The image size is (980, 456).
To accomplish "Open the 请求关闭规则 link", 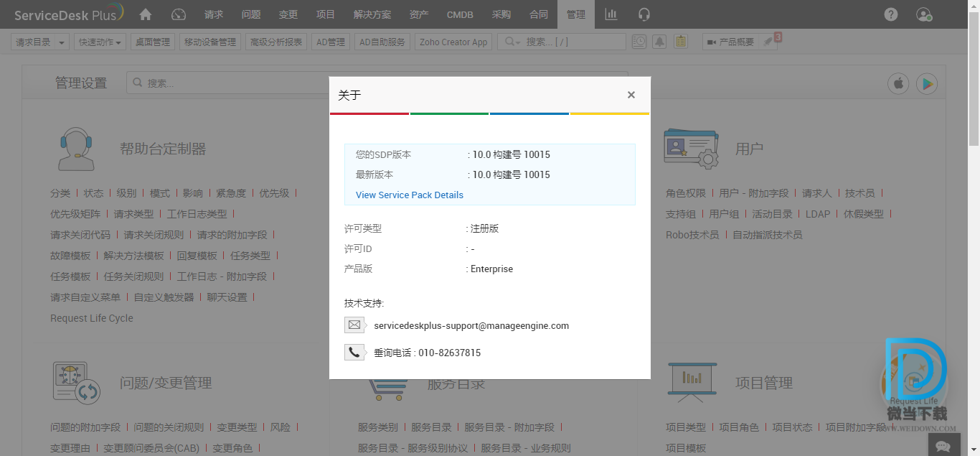I will [154, 235].
